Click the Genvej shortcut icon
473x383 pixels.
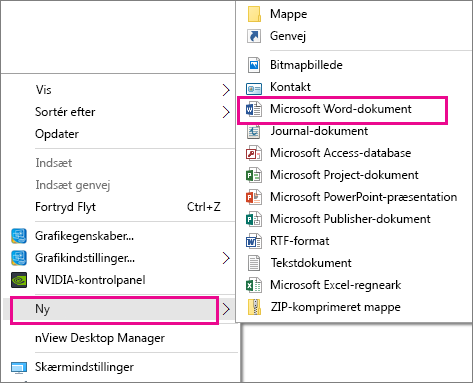point(254,36)
